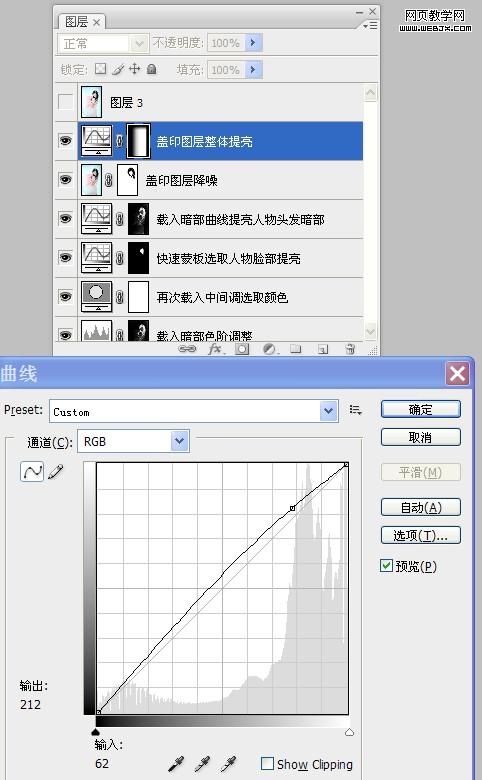Hide 再次载入中间调选取颜色 layer
Image resolution: width=482 pixels, height=780 pixels.
(x=65, y=296)
